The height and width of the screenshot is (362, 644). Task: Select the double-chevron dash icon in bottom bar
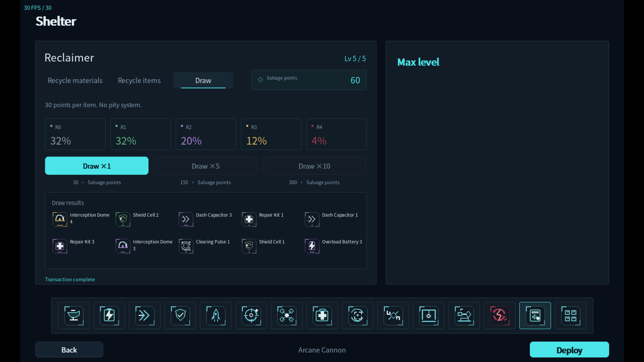click(x=145, y=315)
